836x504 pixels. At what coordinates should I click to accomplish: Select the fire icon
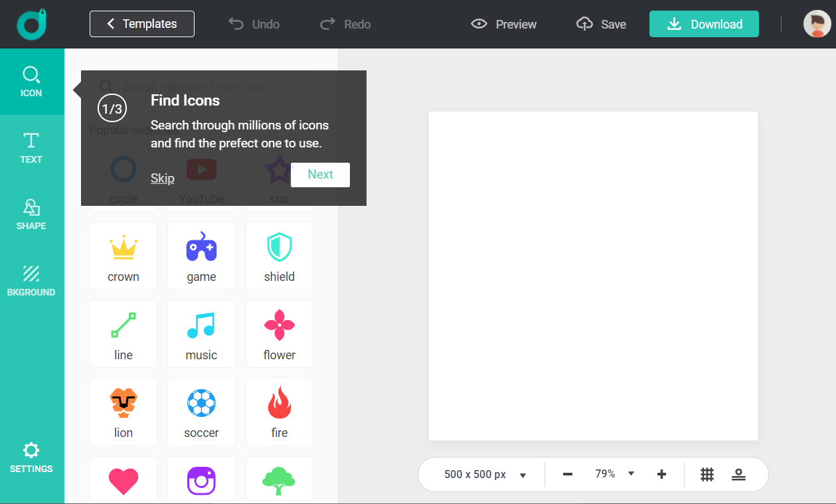[x=279, y=412]
